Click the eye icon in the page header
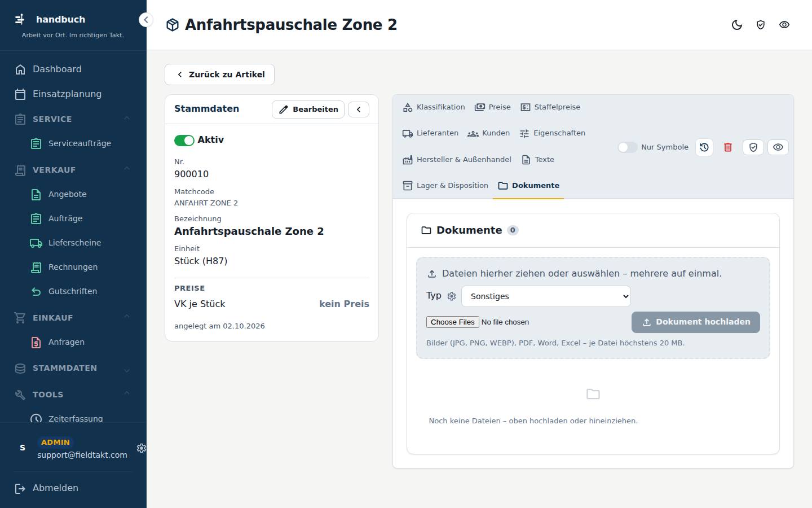The image size is (812, 508). [784, 25]
